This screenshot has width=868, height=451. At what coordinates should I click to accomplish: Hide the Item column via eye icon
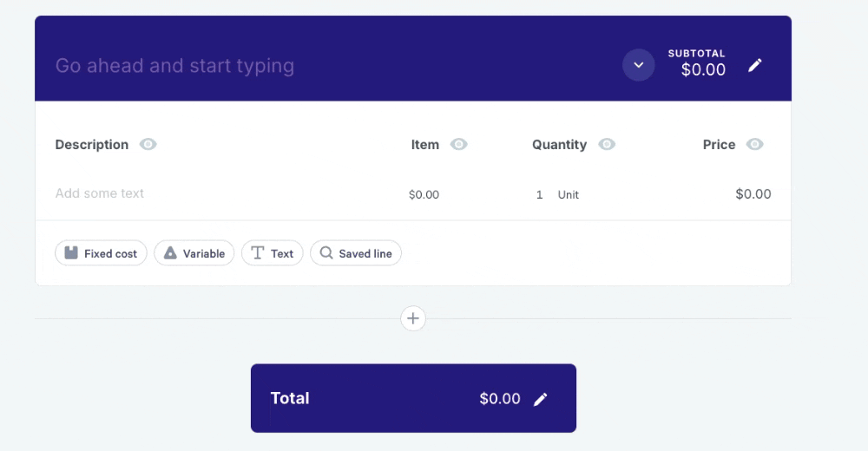point(459,145)
